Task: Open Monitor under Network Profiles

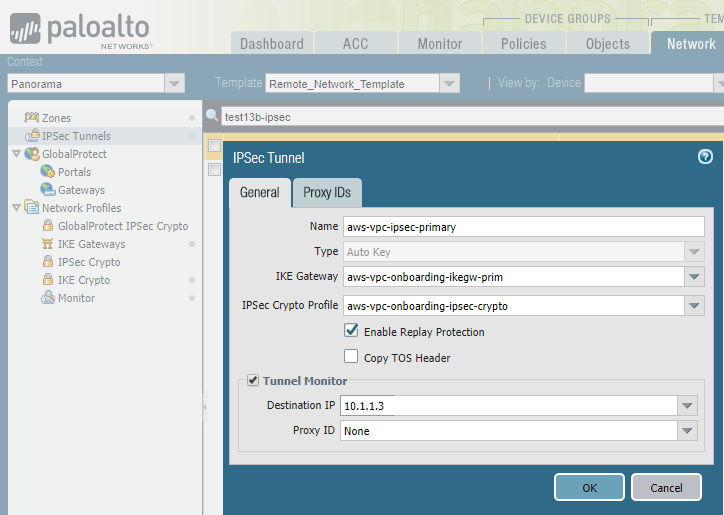Action: (x=76, y=298)
